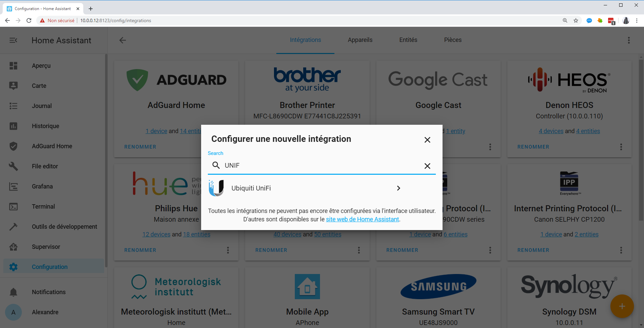Open the Chrome menu three dots
Screen dimensions: 644x328
(637, 20)
